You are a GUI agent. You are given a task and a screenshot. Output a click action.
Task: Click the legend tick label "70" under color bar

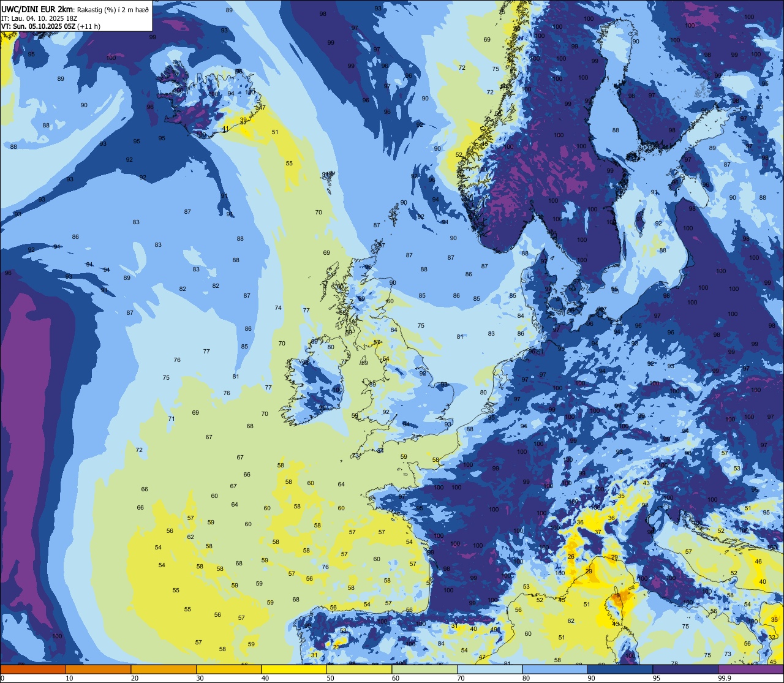click(x=461, y=678)
